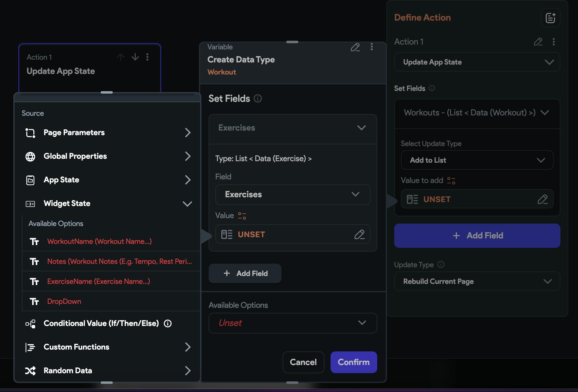
Task: Open the three-dot menu in Create Data Type header
Action: [371, 47]
